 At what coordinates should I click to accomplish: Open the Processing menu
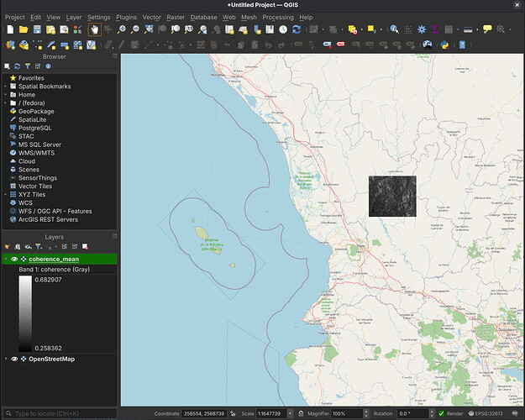click(278, 17)
